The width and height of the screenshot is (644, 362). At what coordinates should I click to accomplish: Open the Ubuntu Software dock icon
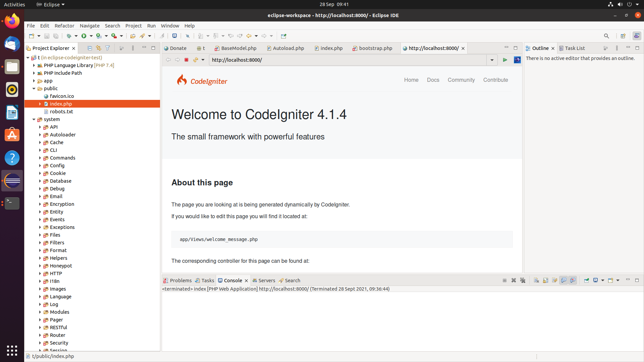point(12,135)
